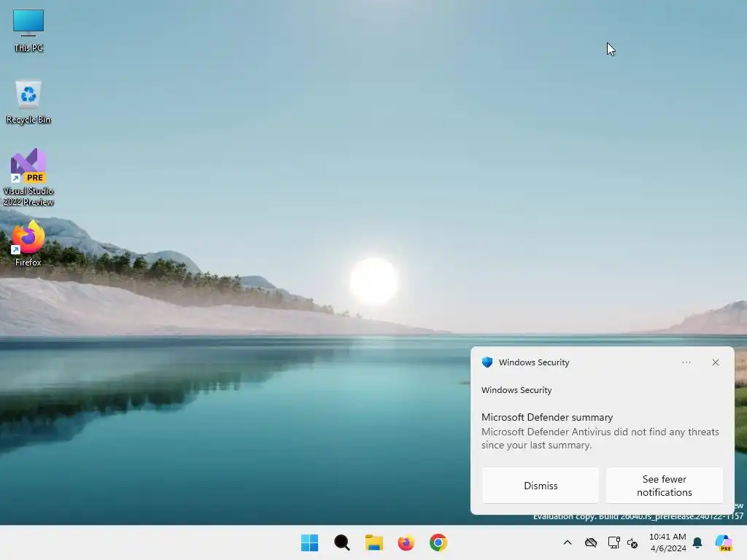
Task: Close the Windows Security toast
Action: (x=716, y=362)
